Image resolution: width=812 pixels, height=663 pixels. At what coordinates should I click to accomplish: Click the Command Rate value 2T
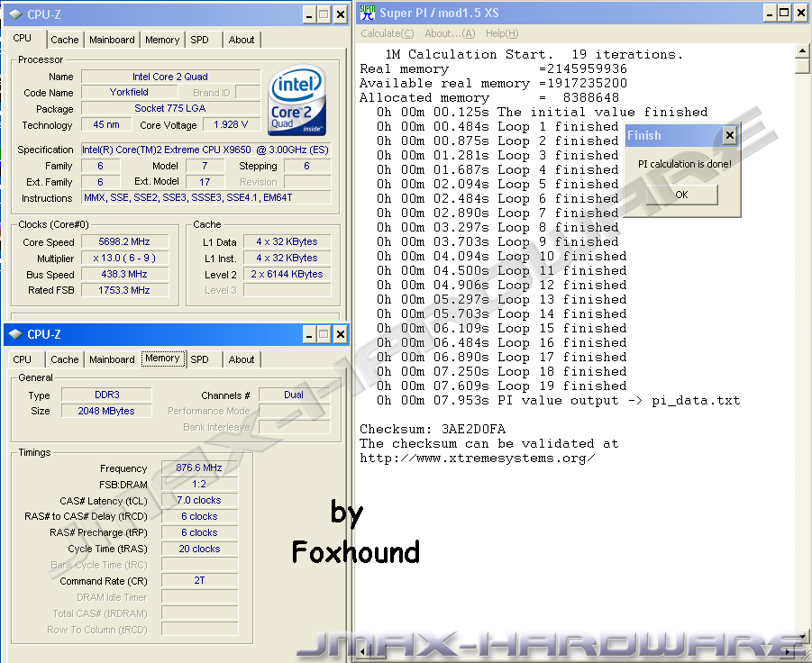(x=199, y=581)
